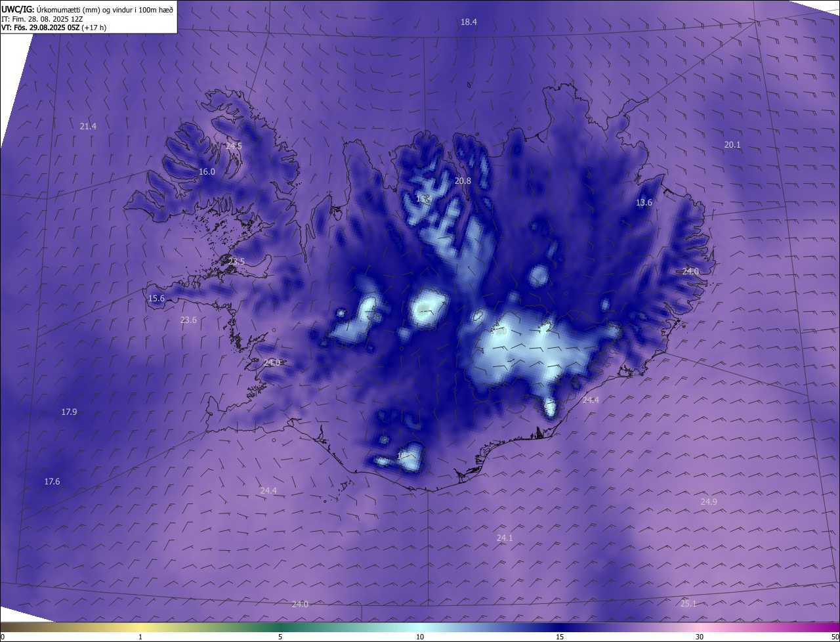Viewport: 840px width, 642px height.
Task: Click the color scale tick label 50
Action: [835, 637]
